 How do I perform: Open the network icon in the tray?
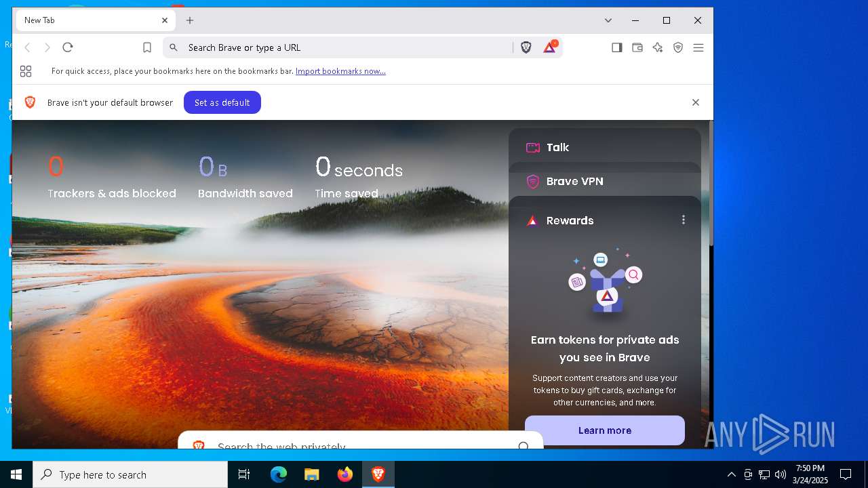click(764, 474)
